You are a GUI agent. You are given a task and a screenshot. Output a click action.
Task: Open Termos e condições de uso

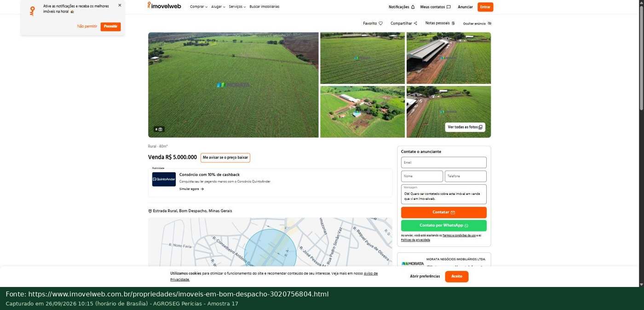[x=459, y=235]
